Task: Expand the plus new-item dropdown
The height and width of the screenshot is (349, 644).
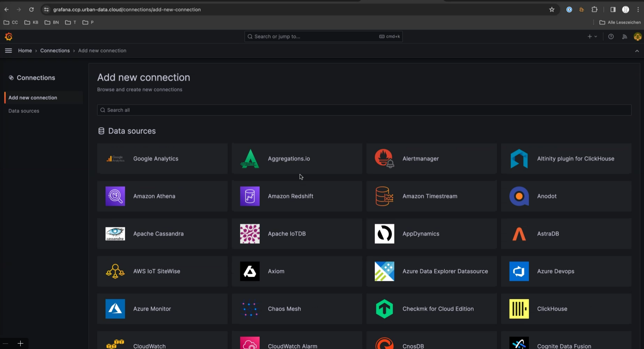Action: pyautogui.click(x=592, y=37)
